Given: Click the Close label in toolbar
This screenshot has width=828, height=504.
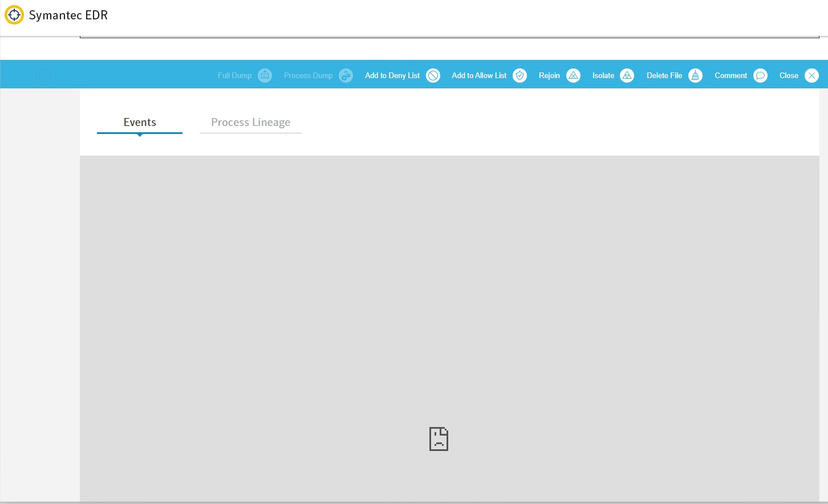Looking at the screenshot, I should point(789,75).
